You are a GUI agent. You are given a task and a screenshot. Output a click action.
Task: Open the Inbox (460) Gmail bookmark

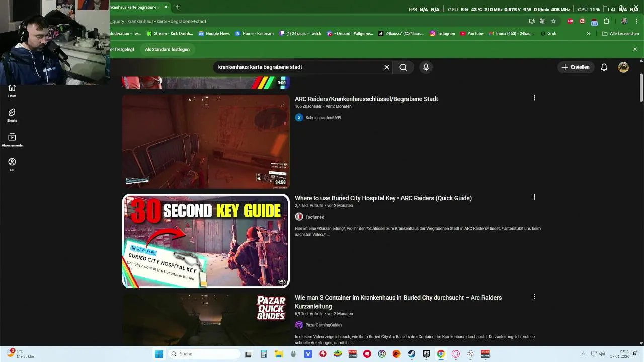(511, 34)
